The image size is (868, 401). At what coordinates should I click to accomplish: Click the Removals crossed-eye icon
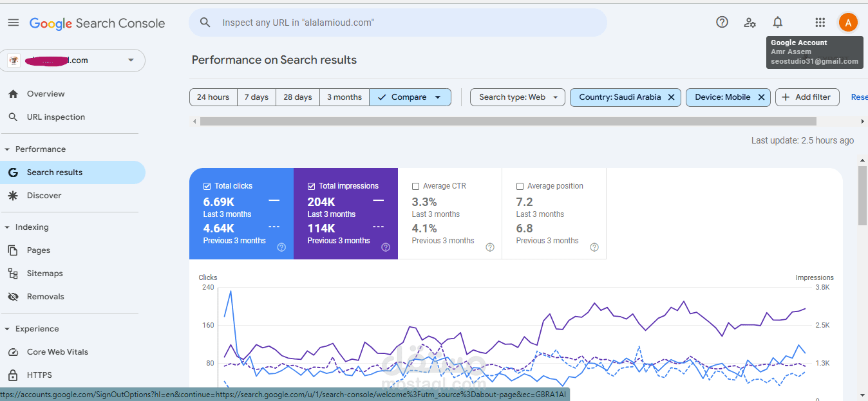click(13, 297)
